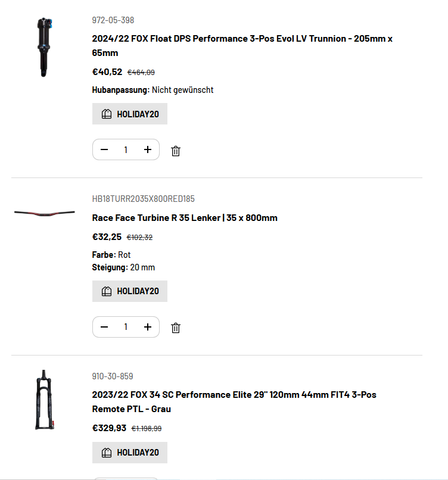
Task: Click coupon icon on Race Face HOLIDAY20 tag
Action: (x=107, y=291)
